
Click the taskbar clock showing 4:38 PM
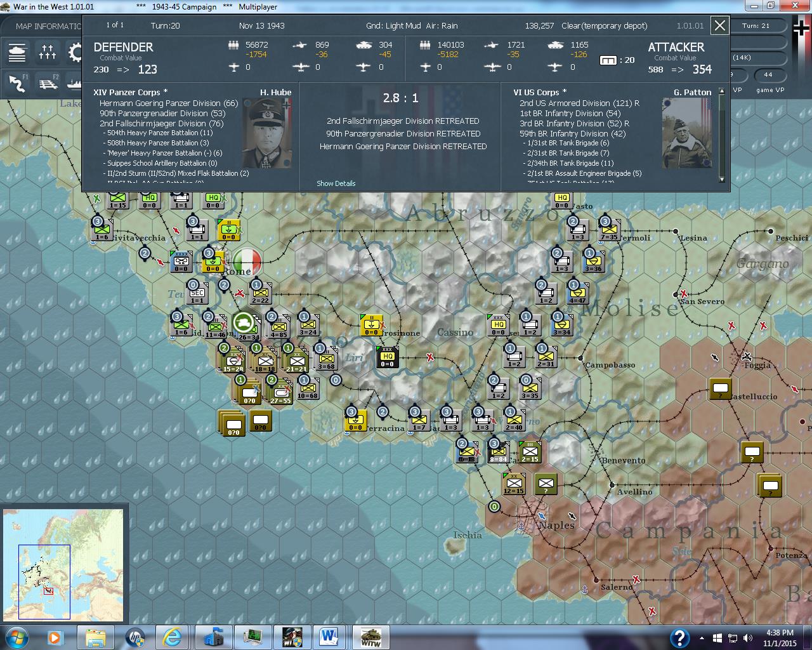780,637
